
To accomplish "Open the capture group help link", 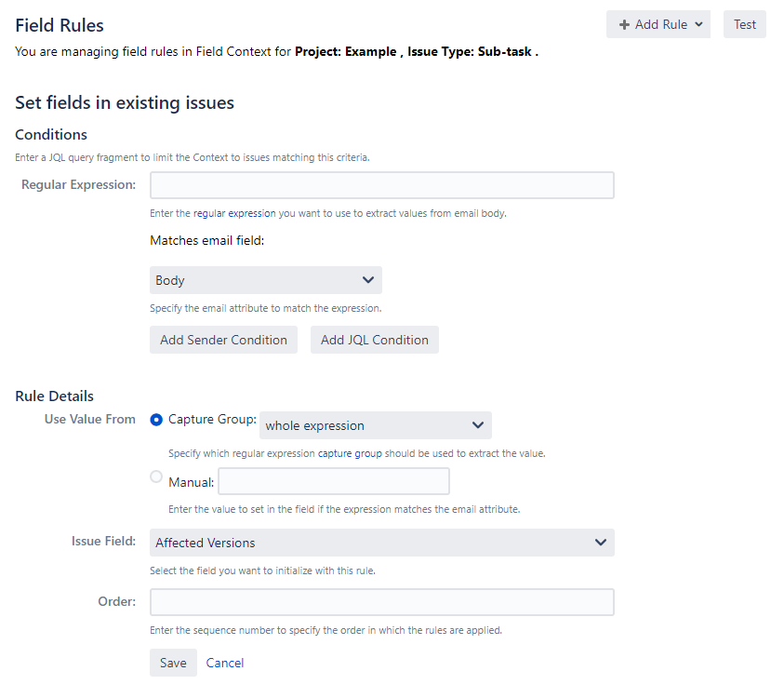I will click(x=350, y=453).
